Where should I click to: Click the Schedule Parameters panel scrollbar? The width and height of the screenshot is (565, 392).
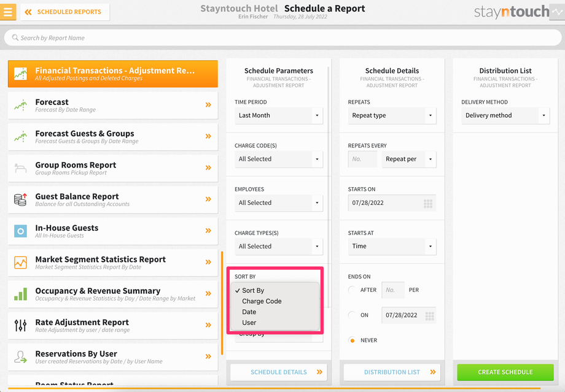pos(329,186)
